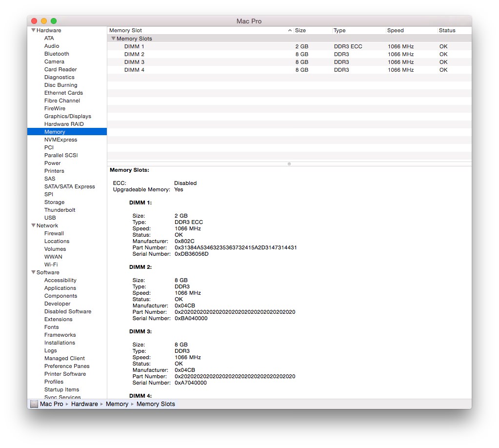Viewport: 499px width, 448px height.
Task: Collapse the Memory Slots disclosure triangle
Action: tap(113, 39)
